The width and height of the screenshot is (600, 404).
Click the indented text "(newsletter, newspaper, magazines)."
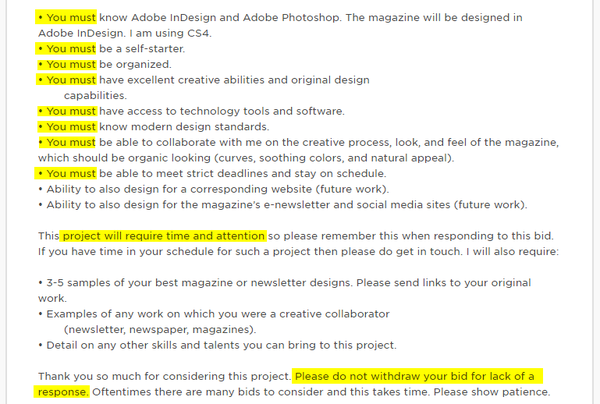tap(160, 329)
